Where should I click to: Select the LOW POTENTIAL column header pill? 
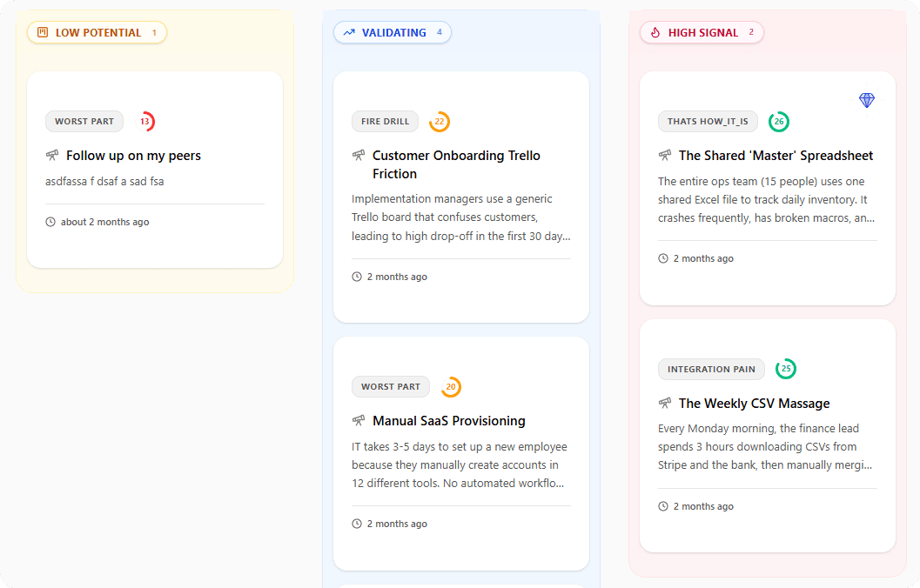click(97, 32)
